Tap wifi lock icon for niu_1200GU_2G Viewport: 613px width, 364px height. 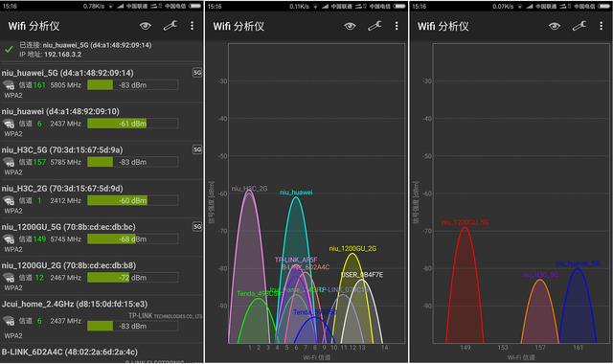[x=9, y=278]
